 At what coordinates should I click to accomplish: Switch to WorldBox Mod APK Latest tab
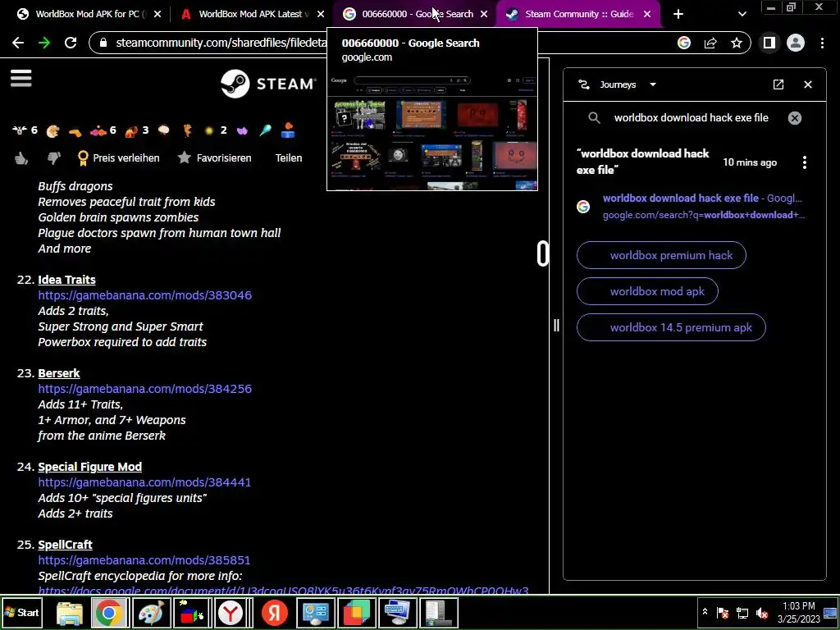coord(252,14)
